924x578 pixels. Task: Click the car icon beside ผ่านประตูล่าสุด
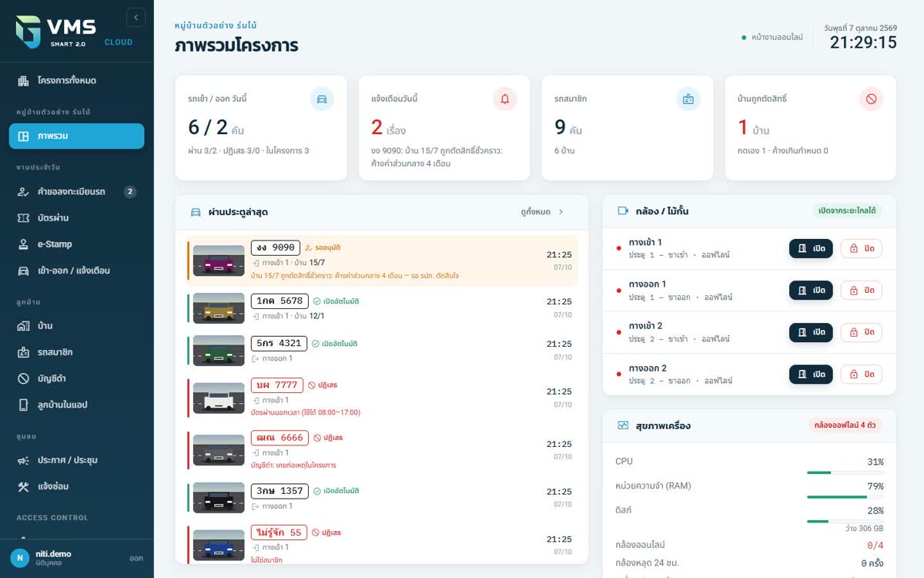(x=196, y=212)
